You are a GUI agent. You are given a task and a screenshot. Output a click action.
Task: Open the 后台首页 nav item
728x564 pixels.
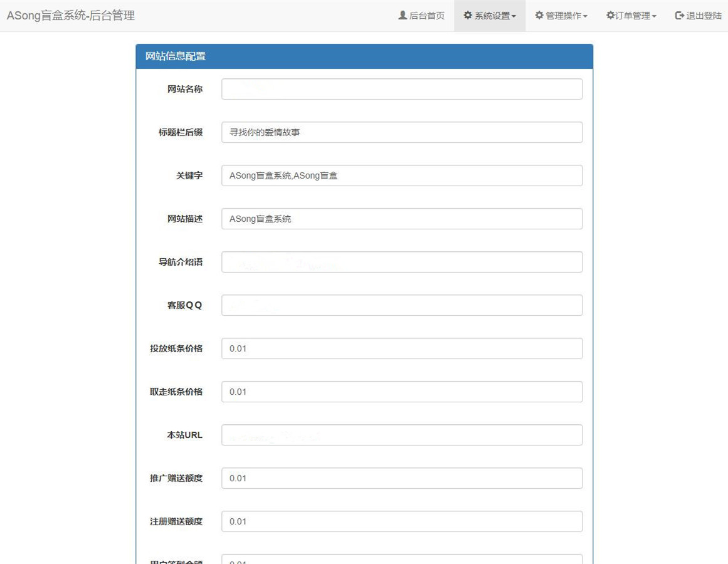coord(421,16)
